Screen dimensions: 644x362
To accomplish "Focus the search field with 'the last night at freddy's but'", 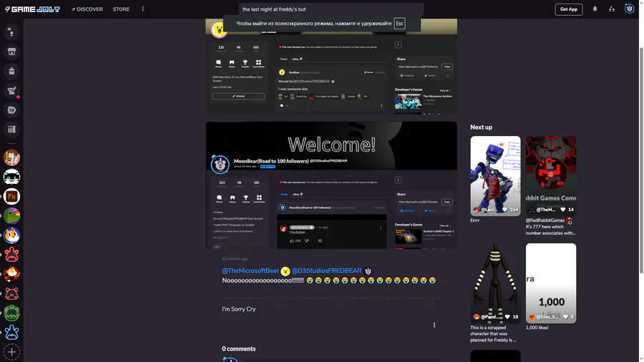I will tap(331, 9).
